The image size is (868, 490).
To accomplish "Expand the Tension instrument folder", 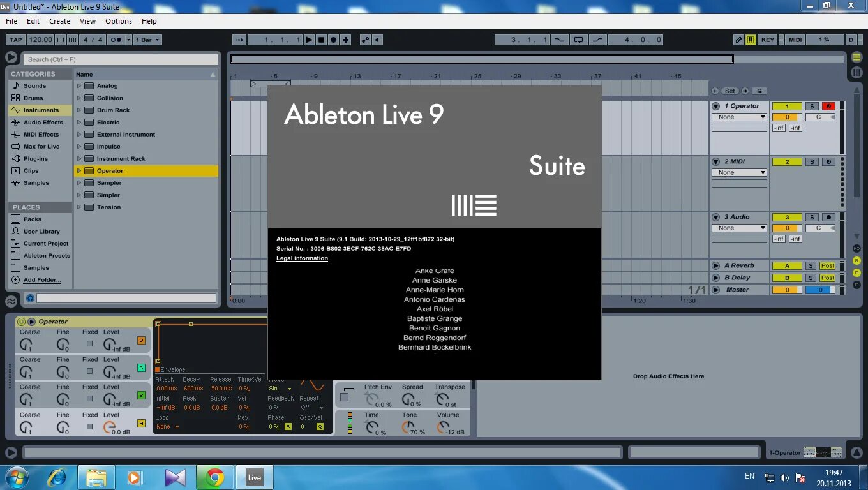I will tap(79, 207).
